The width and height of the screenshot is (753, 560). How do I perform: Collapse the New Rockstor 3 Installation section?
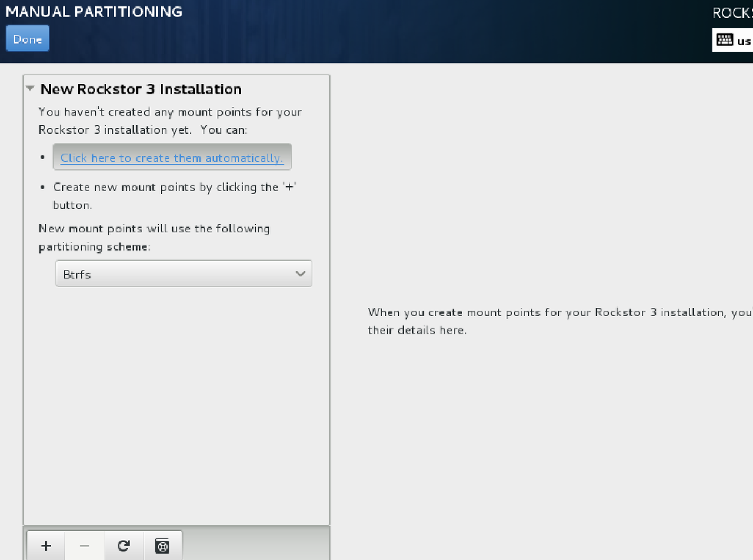(x=31, y=89)
